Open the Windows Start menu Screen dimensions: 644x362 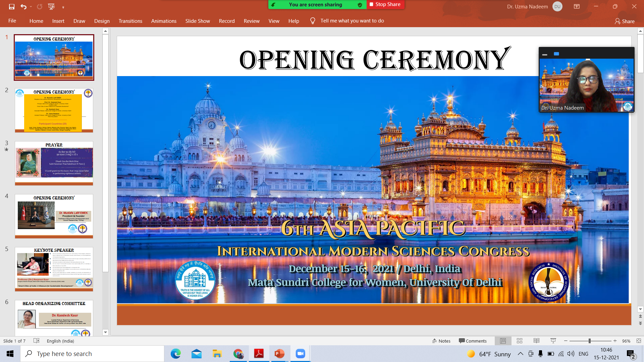coord(10,354)
